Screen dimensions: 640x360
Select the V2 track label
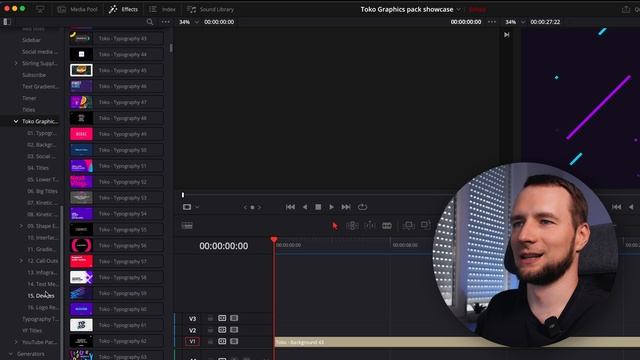tap(192, 330)
